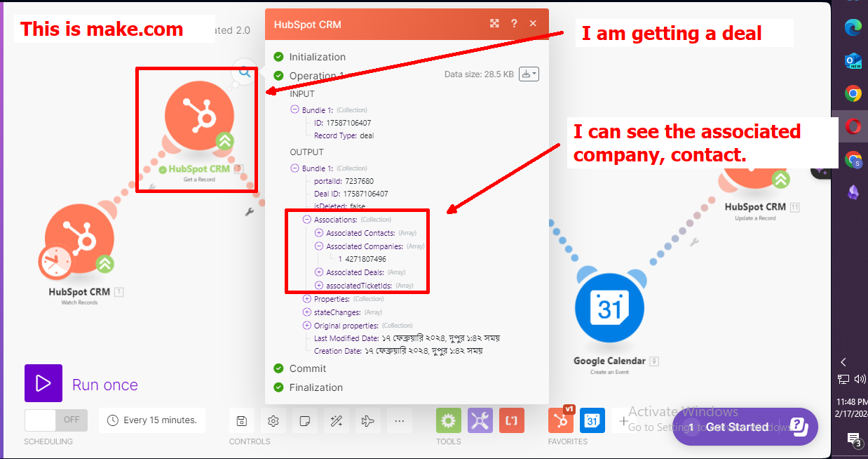Viewport: 868px width, 459px height.
Task: Open Scenario settings gear icon
Action: tap(273, 420)
